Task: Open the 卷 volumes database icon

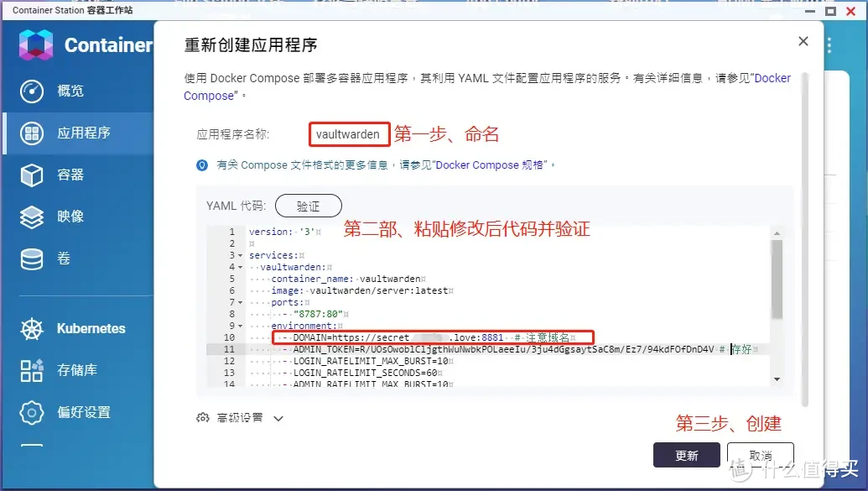Action: point(32,259)
